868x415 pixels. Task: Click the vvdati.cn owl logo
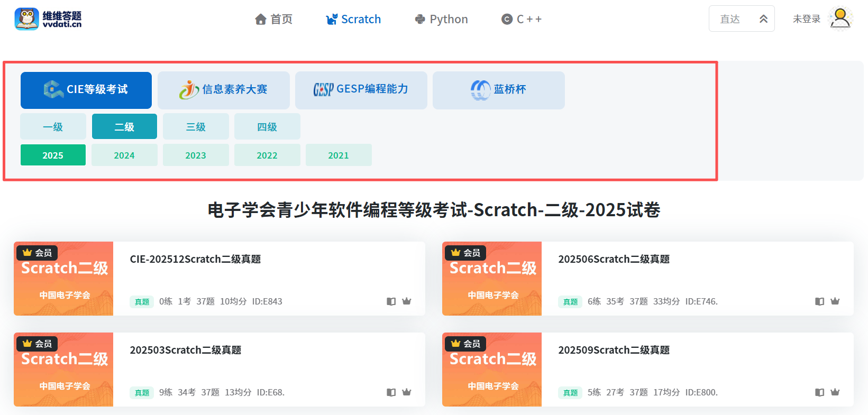[x=26, y=19]
